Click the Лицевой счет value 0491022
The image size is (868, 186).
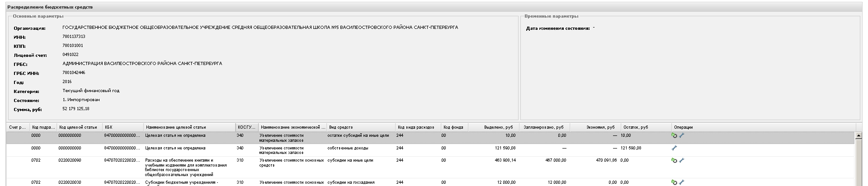pos(71,55)
